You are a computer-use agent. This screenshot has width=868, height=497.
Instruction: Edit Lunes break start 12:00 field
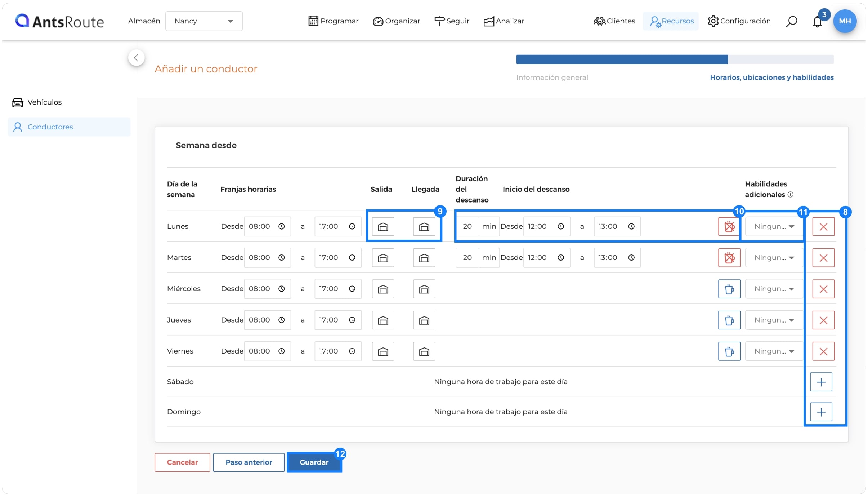[546, 227]
